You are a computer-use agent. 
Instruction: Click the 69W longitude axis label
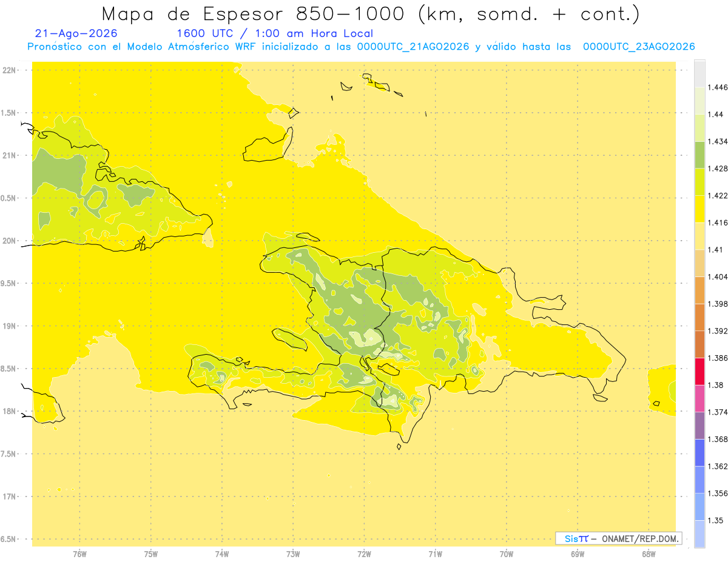tap(578, 554)
